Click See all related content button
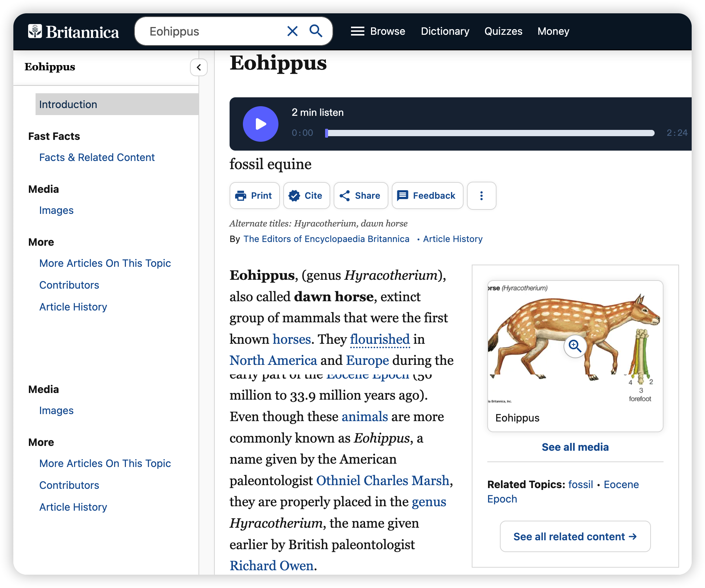 tap(575, 537)
